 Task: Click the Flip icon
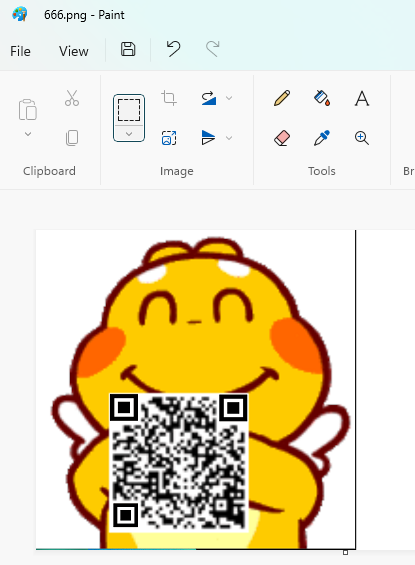(x=208, y=138)
